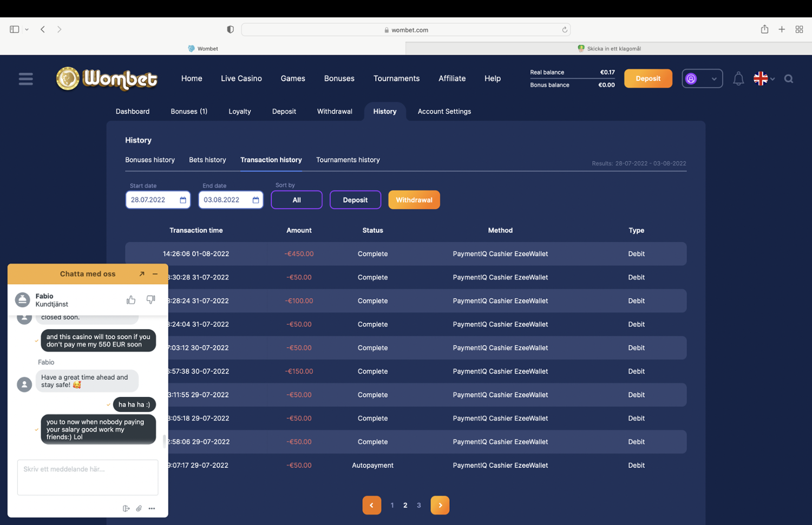Open the hamburger side menu
This screenshot has width=812, height=525.
[25, 79]
